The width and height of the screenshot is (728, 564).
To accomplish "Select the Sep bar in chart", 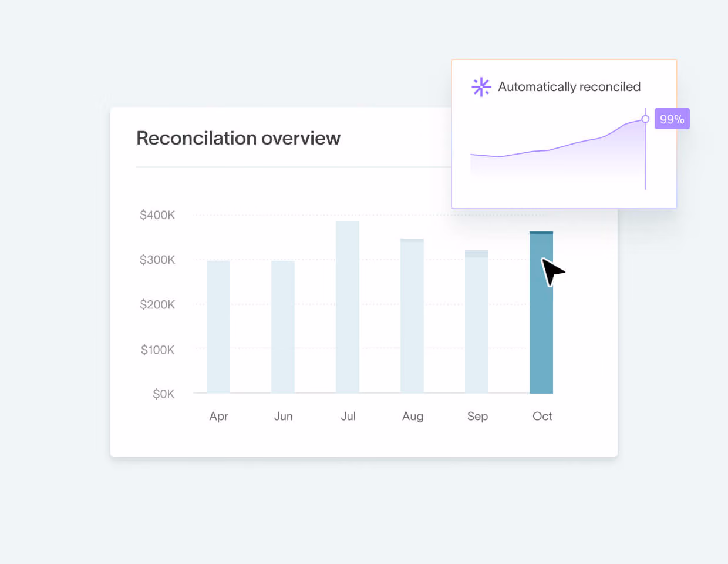I will tap(477, 322).
